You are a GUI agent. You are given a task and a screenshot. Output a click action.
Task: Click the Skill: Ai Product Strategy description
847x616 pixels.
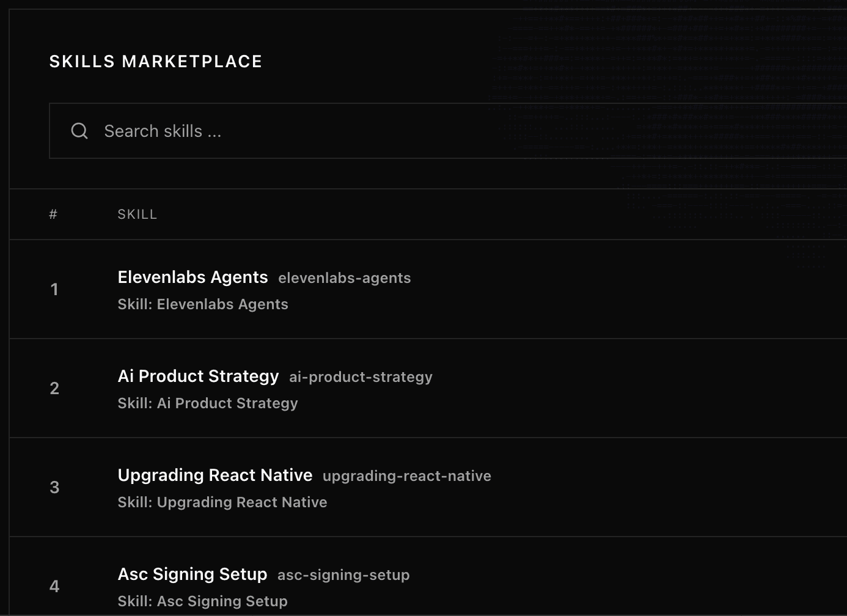coord(208,403)
